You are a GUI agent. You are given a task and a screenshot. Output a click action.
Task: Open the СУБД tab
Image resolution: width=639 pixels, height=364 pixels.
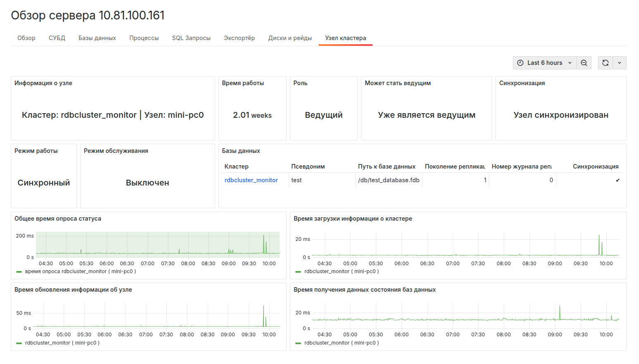57,38
